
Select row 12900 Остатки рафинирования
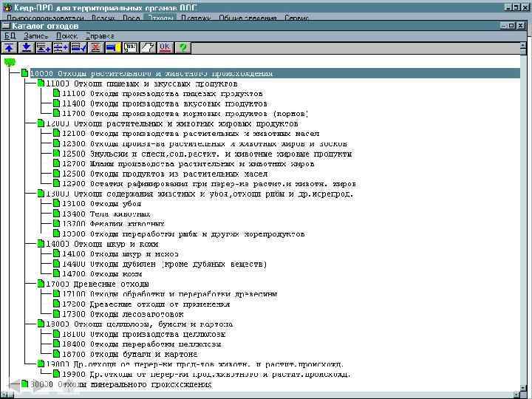click(209, 183)
